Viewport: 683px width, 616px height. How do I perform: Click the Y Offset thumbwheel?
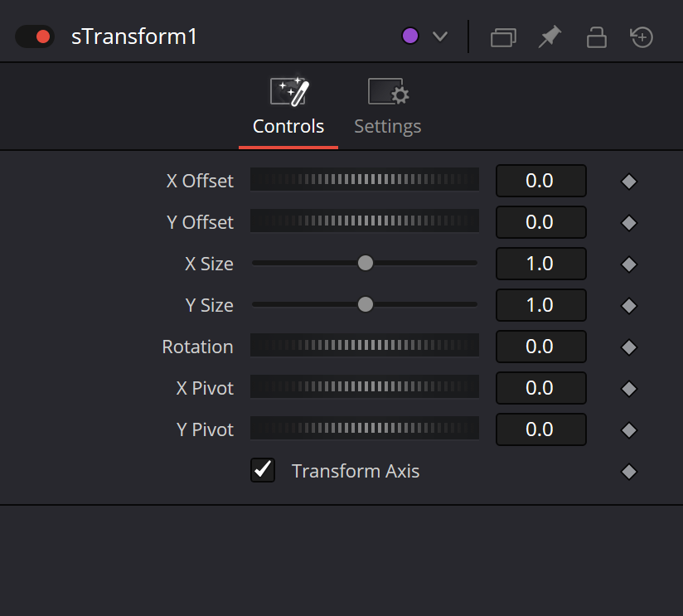click(x=365, y=221)
